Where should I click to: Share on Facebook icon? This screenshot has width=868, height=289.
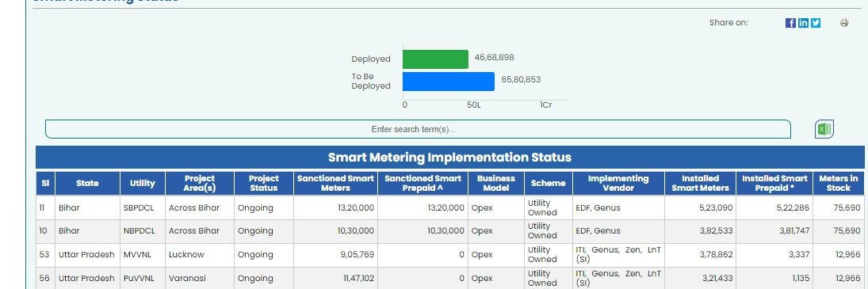click(x=790, y=23)
